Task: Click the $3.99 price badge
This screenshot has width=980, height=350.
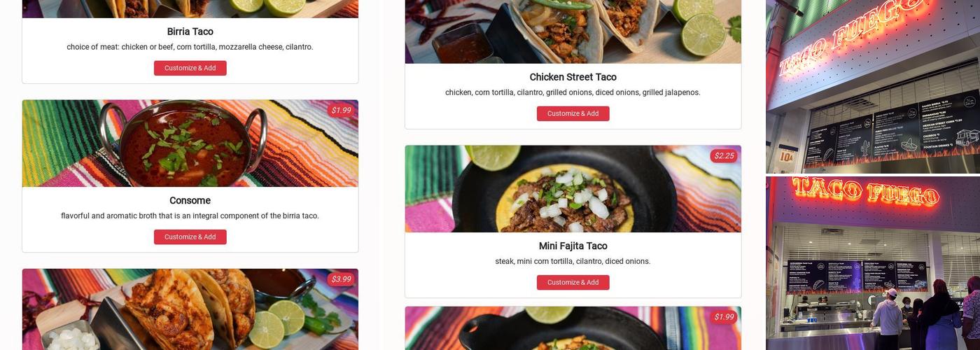Action: point(341,279)
